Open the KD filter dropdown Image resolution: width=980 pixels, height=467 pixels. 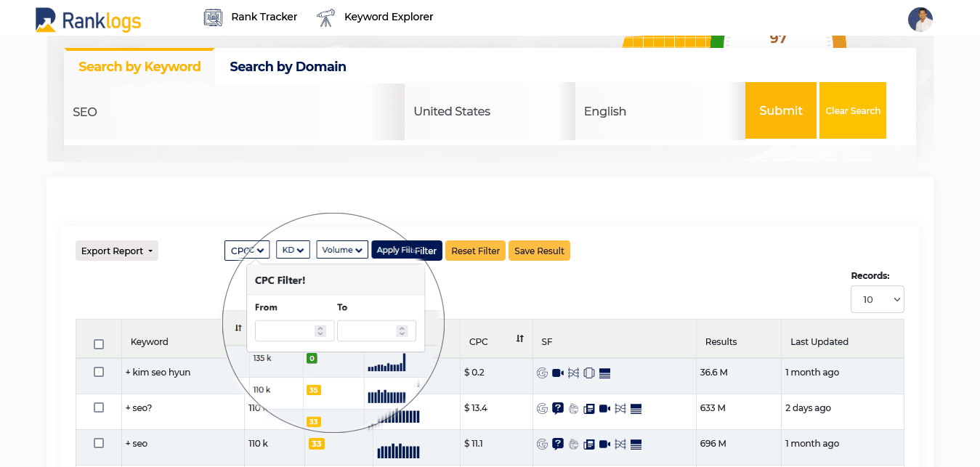pos(293,250)
